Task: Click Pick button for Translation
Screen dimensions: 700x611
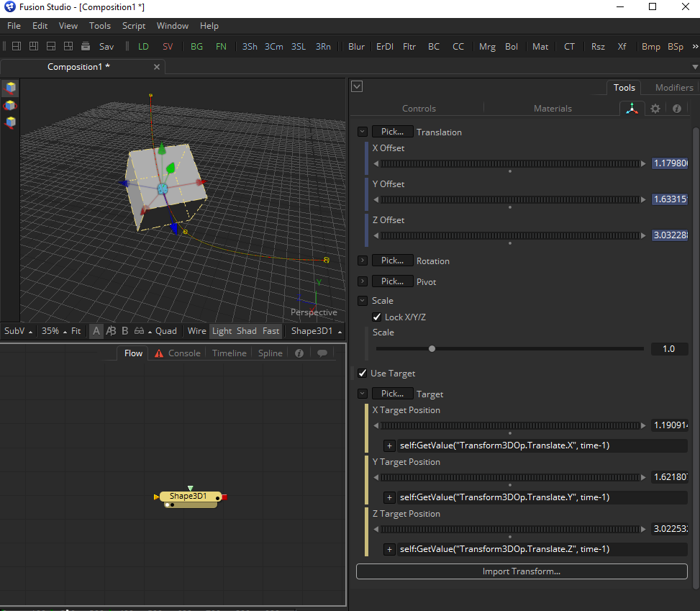Action: pos(392,132)
